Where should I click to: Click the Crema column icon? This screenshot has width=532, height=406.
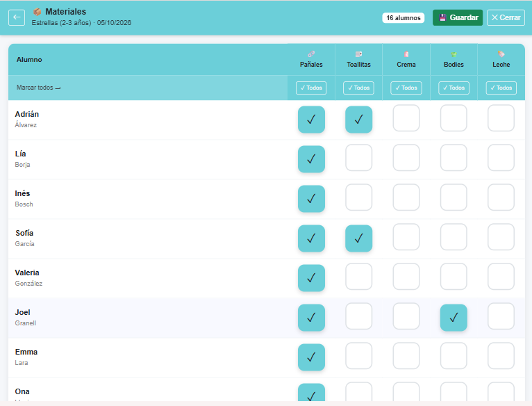point(406,54)
